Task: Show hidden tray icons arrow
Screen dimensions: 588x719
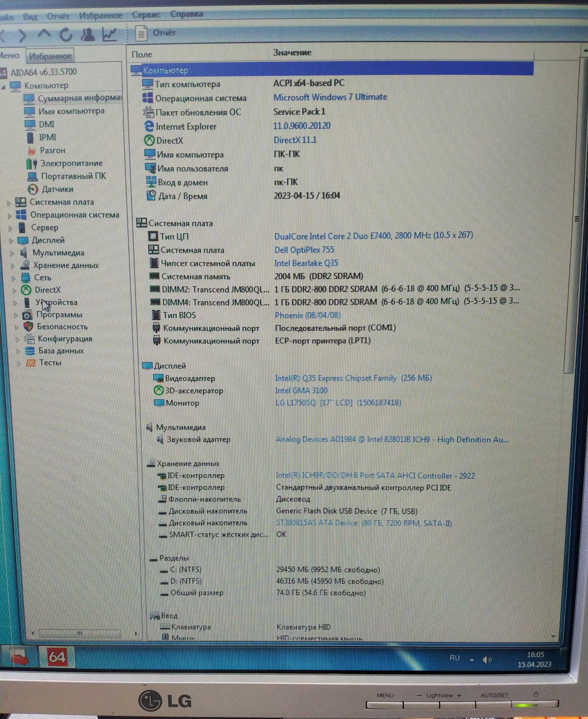Action: click(x=472, y=659)
